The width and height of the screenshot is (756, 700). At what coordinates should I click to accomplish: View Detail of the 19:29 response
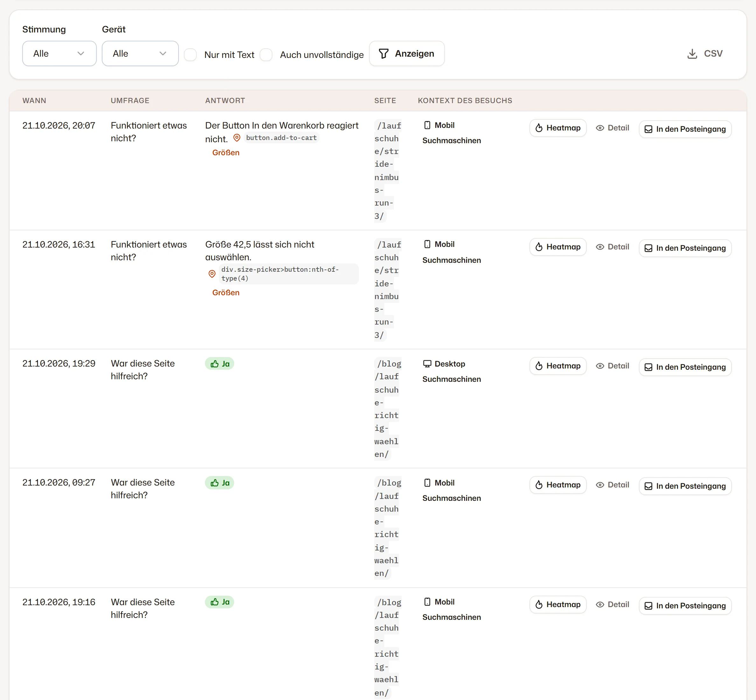click(x=612, y=366)
